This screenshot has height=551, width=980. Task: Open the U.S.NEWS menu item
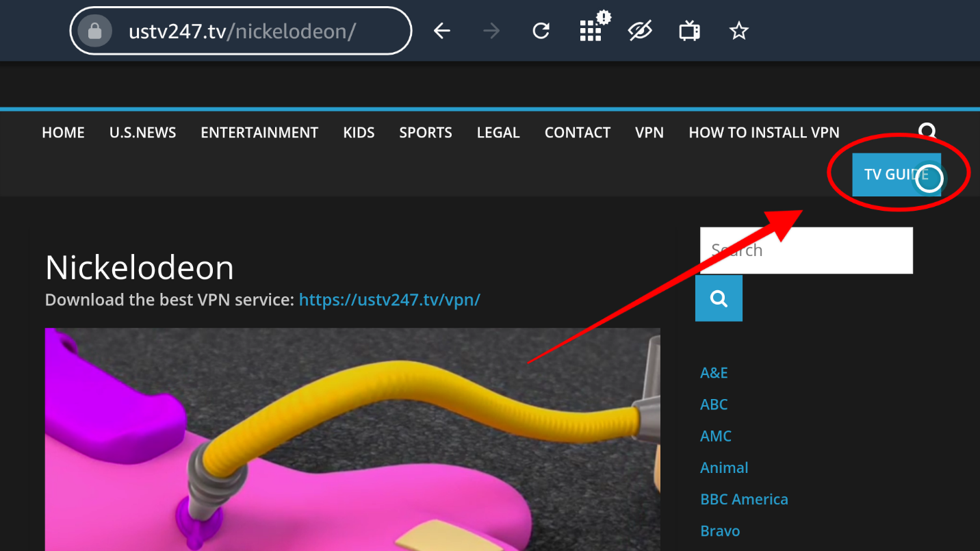[x=143, y=133]
